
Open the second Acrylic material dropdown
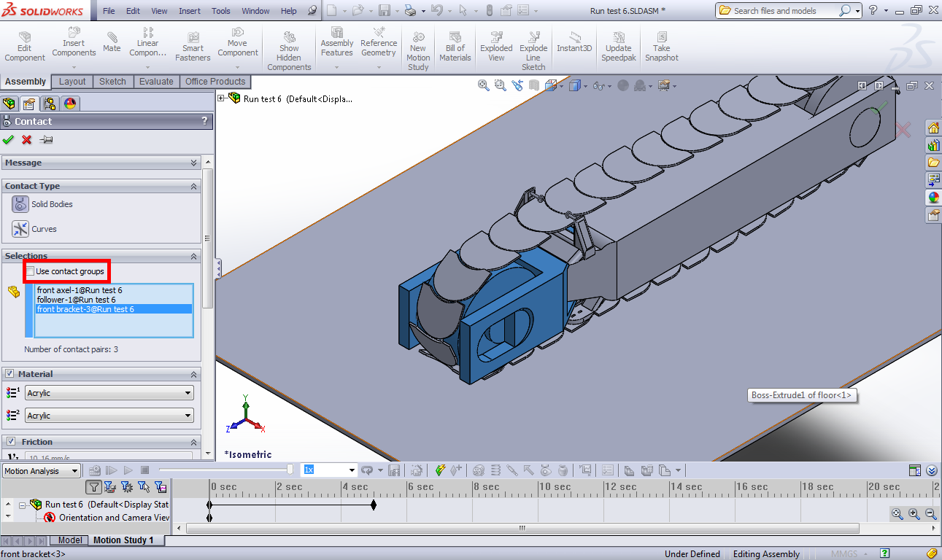[109, 416]
